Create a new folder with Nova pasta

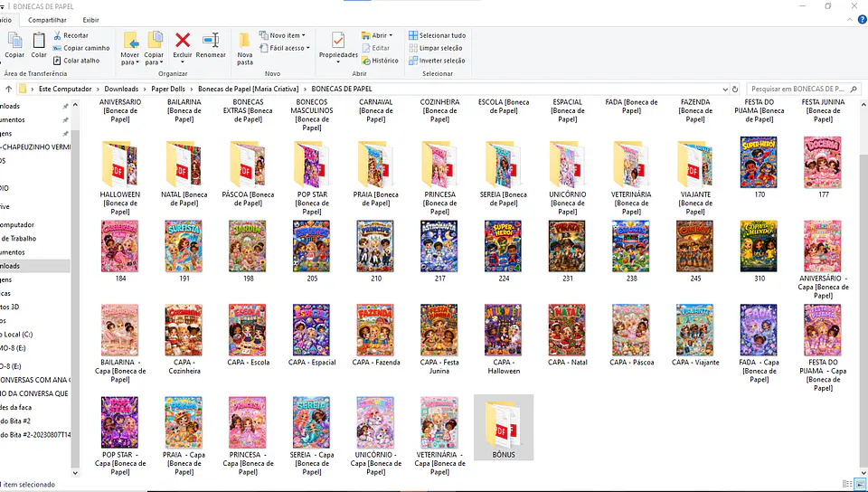(245, 49)
